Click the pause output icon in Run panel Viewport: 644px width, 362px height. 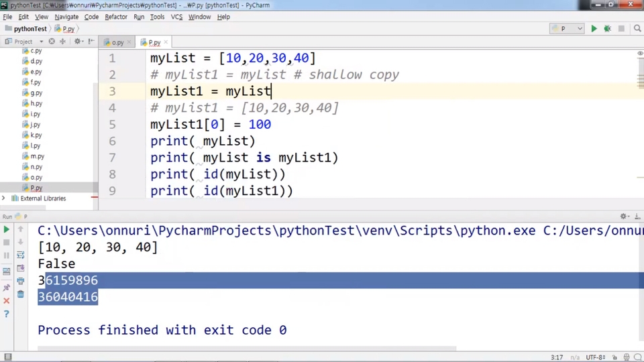tap(6, 255)
